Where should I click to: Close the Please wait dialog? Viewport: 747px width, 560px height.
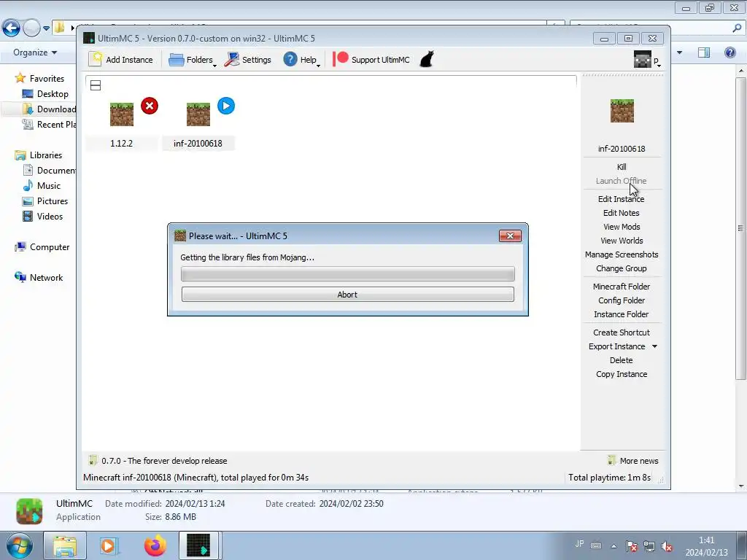[x=510, y=236]
